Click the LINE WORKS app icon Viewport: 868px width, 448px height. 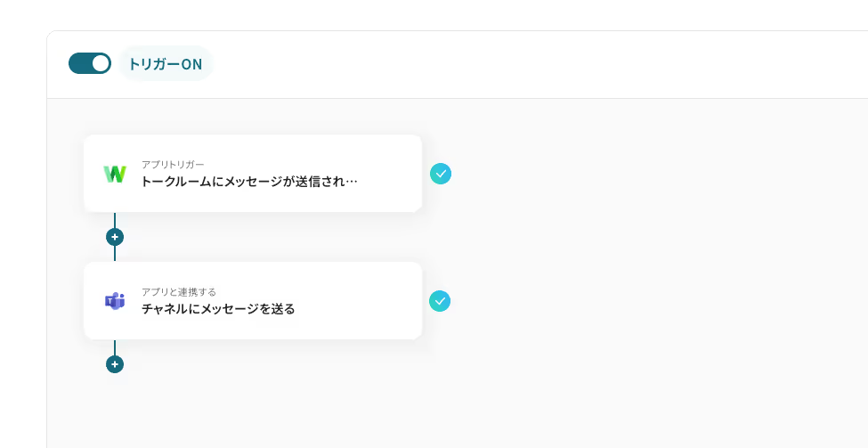[x=115, y=174]
